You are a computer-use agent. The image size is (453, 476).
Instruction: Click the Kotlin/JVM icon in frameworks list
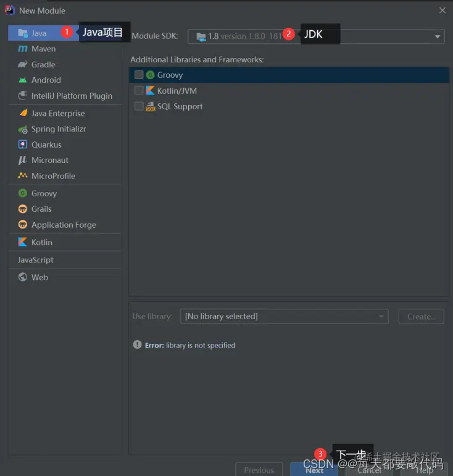click(150, 91)
